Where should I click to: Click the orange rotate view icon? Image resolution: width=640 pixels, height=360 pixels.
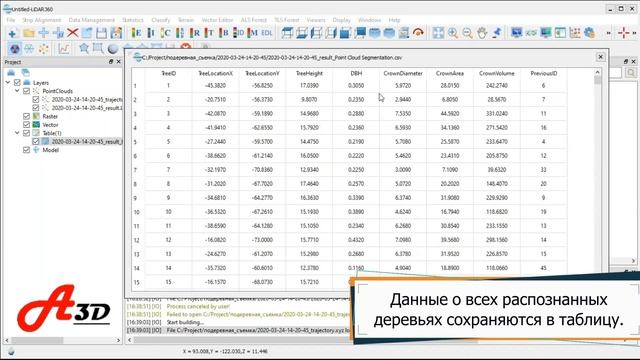pyautogui.click(x=418, y=33)
